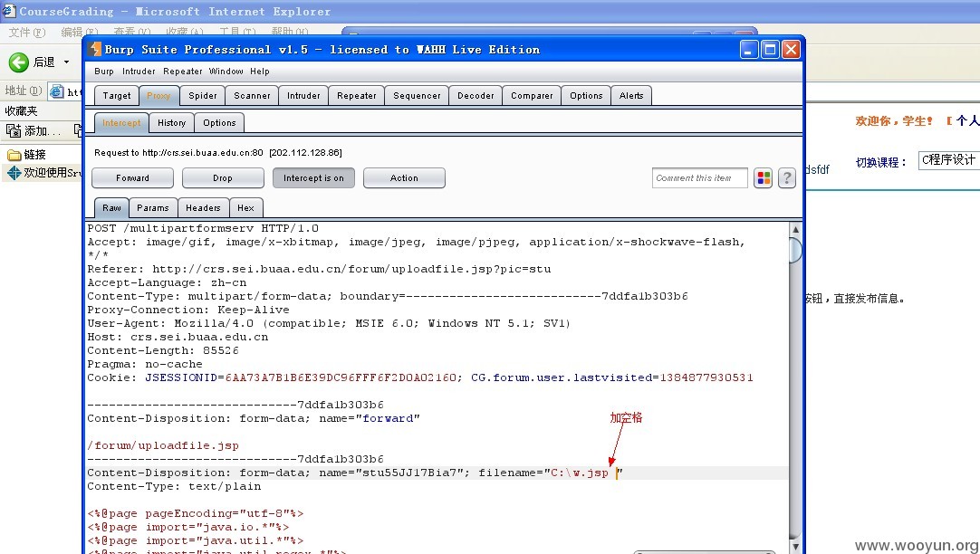Image resolution: width=980 pixels, height=554 pixels.
Task: Click the Forward button
Action: [132, 178]
